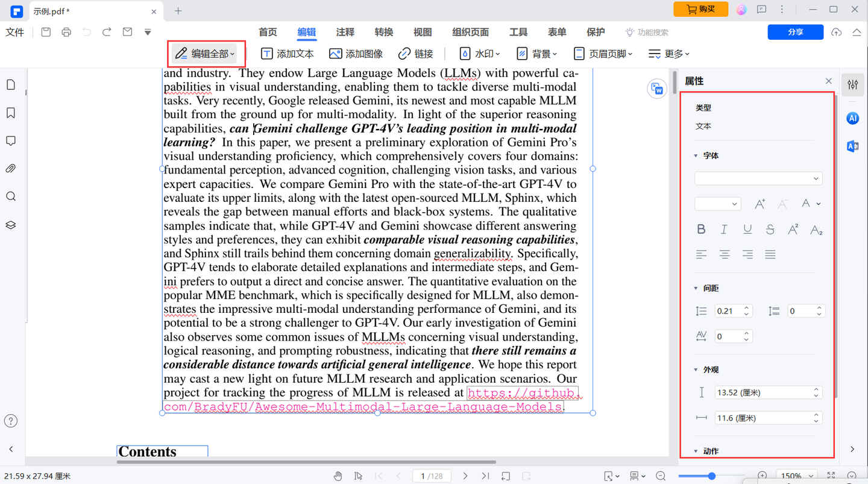Screen dimensions: 868x484
Task: Click the help question mark icon
Action: 11,421
